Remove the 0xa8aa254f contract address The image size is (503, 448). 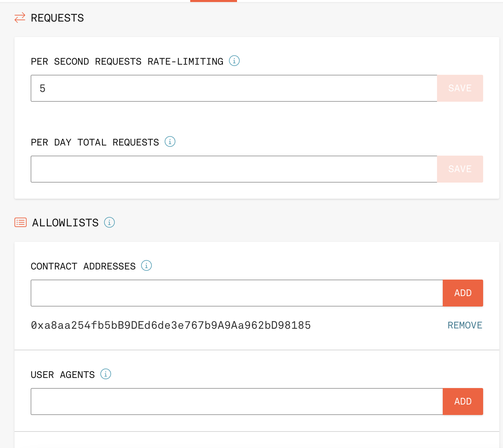pyautogui.click(x=465, y=325)
